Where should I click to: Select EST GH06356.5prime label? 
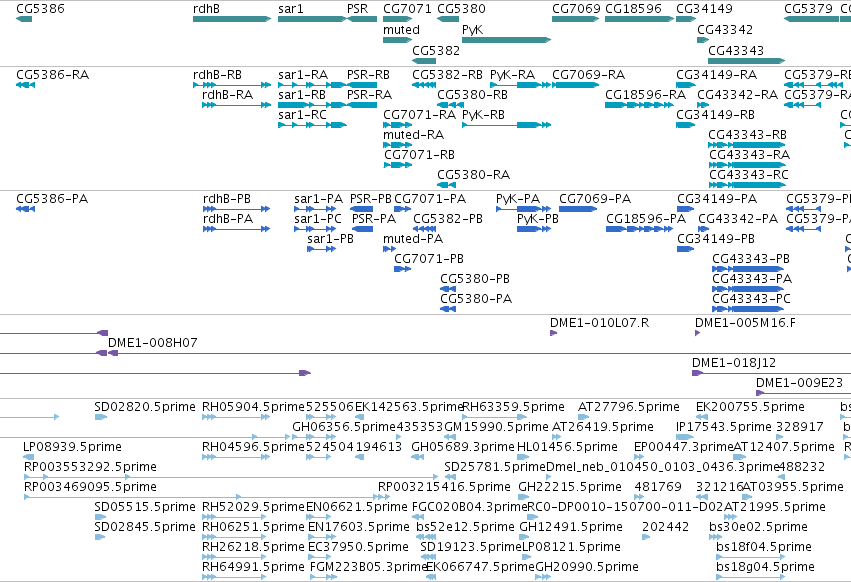pyautogui.click(x=344, y=427)
